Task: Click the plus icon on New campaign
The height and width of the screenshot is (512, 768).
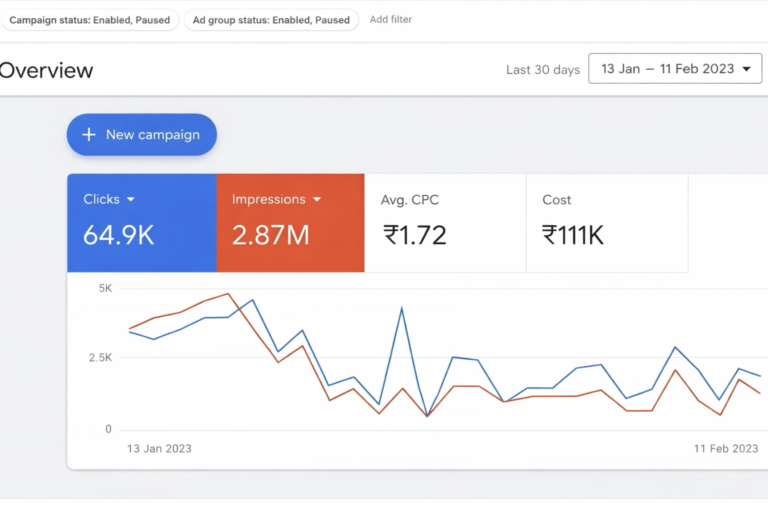Action: (x=89, y=135)
